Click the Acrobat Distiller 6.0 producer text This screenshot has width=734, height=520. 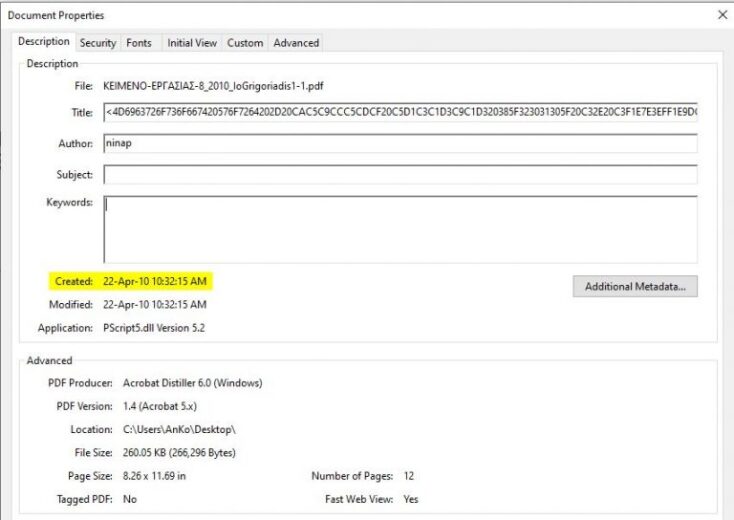point(192,383)
